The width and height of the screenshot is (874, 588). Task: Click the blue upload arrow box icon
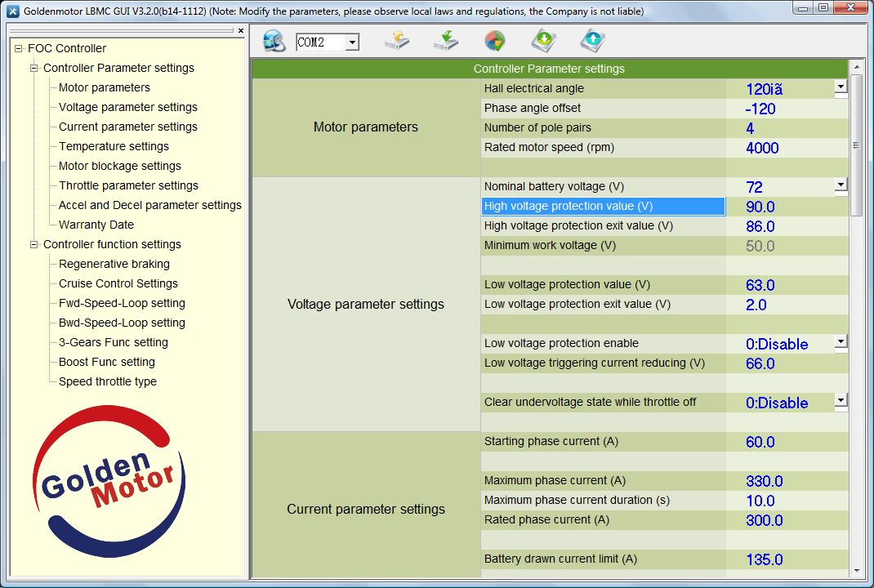593,41
